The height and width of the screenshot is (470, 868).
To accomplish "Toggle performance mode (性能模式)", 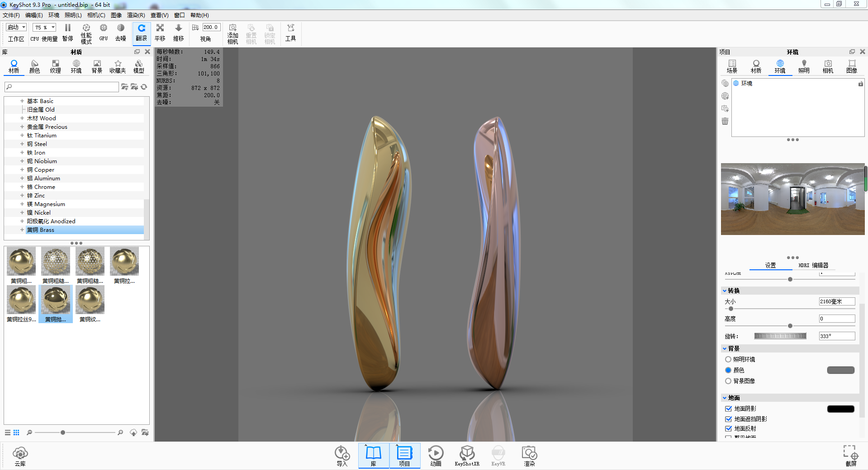I will 86,34.
